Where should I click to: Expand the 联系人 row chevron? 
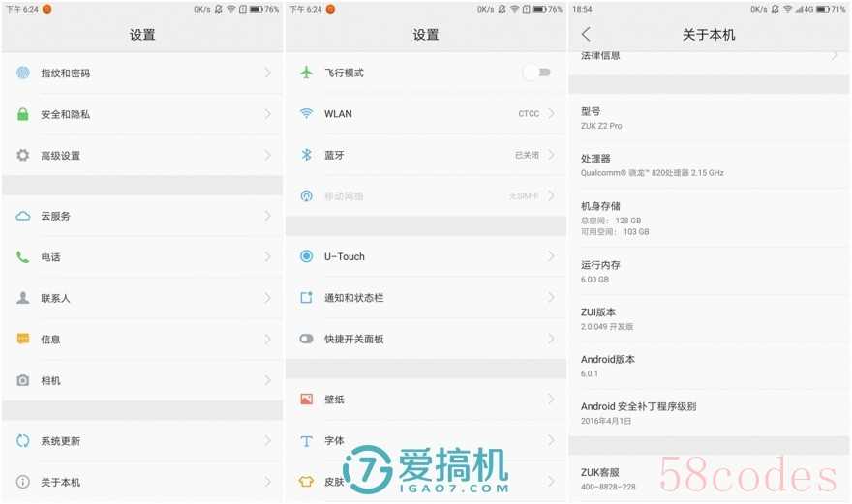point(267,298)
